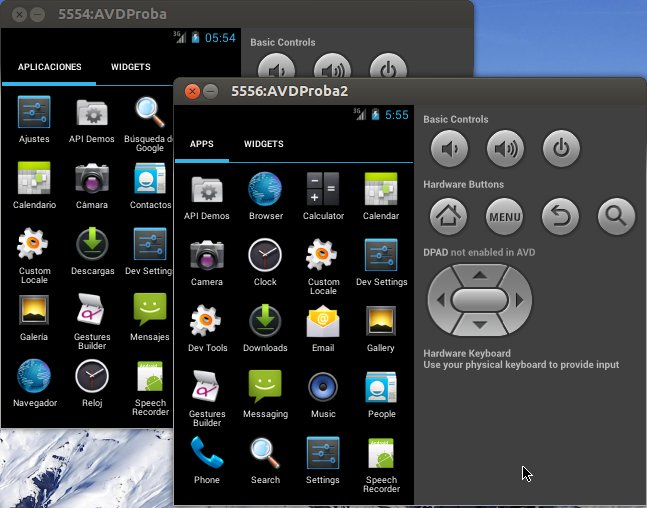Viewport: 647px width, 508px height.
Task: Open Custom Locale in AVDProba2 window
Action: coord(323,267)
